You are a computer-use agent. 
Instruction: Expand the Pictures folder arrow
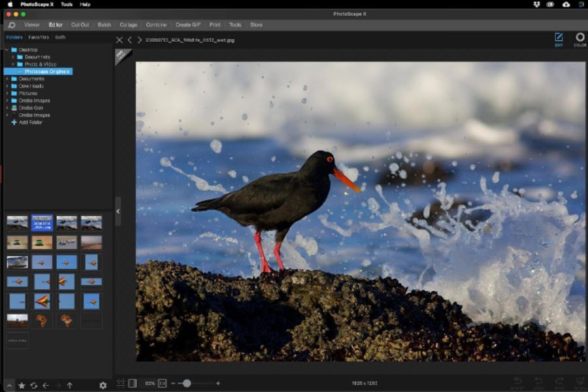[x=7, y=93]
